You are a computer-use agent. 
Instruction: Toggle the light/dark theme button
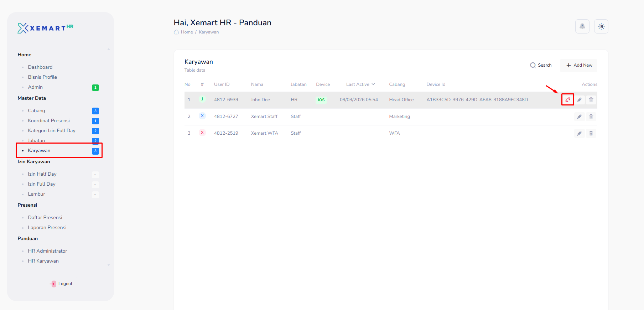[x=601, y=26]
